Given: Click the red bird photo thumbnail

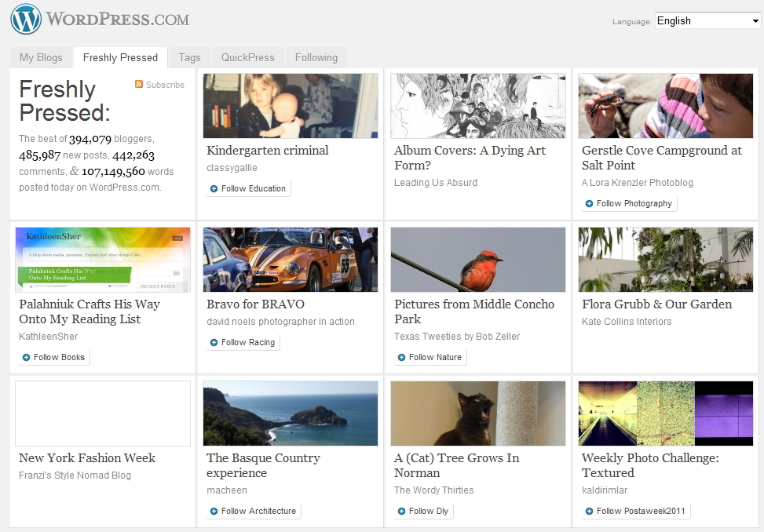Looking at the screenshot, I should tap(477, 260).
